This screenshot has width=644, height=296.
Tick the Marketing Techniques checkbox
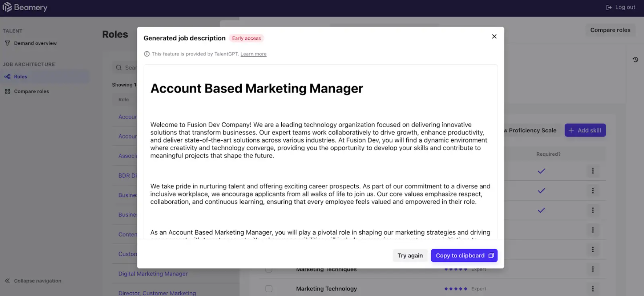coord(269,270)
